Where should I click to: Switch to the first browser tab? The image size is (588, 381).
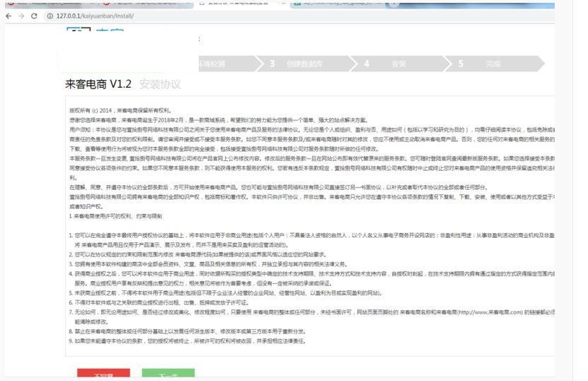click(x=42, y=4)
